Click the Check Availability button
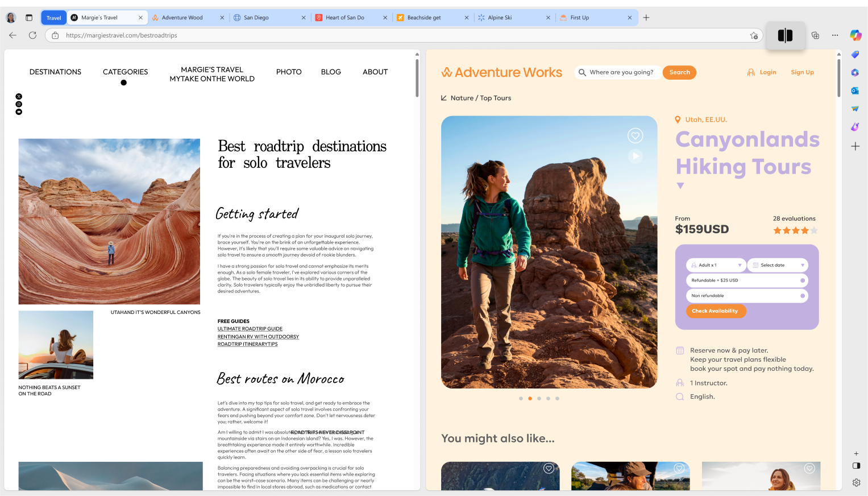This screenshot has height=496, width=868. (x=716, y=311)
